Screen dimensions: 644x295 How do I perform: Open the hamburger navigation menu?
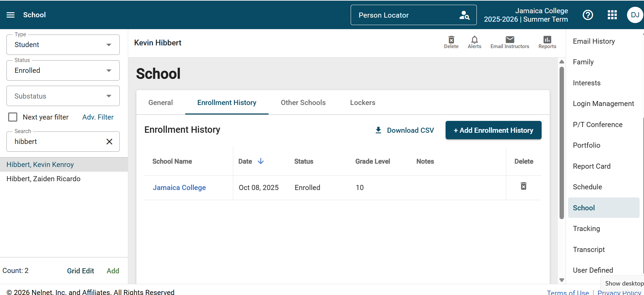click(11, 15)
